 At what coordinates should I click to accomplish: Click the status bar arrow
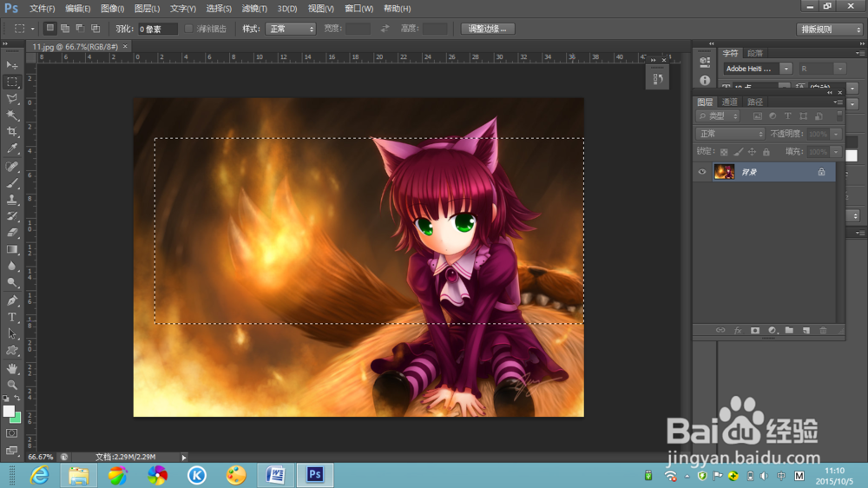184,457
